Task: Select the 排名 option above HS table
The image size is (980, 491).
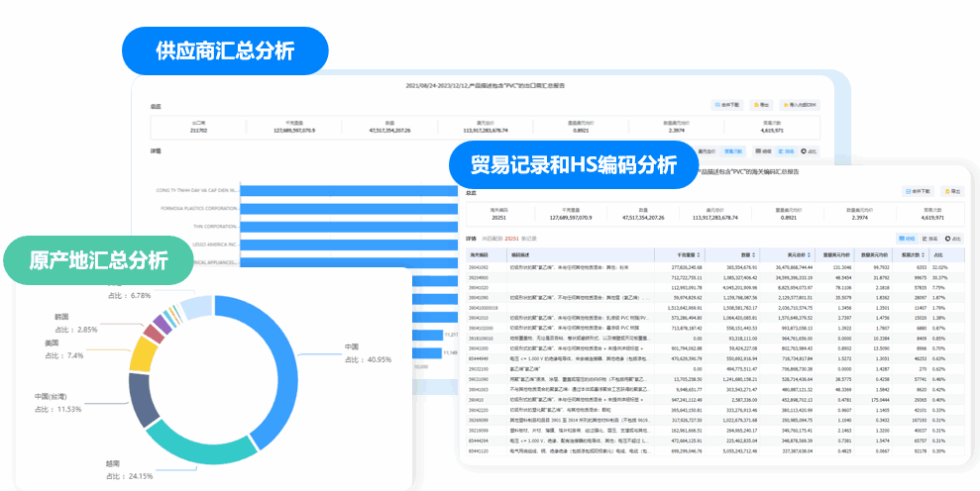Action: 930,239
